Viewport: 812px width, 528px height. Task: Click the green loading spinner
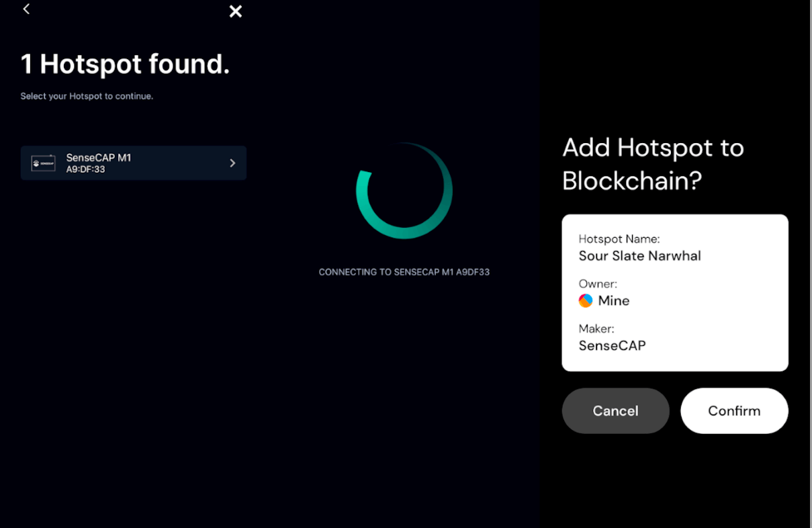(x=404, y=191)
